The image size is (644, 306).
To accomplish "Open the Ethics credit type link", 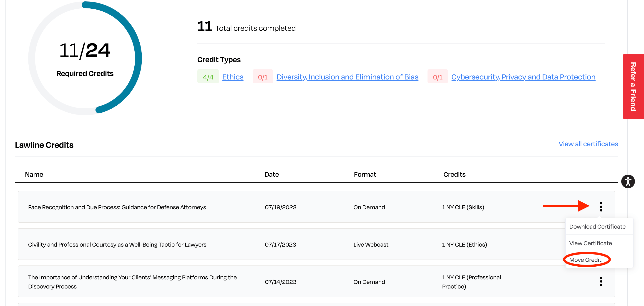I will [233, 77].
